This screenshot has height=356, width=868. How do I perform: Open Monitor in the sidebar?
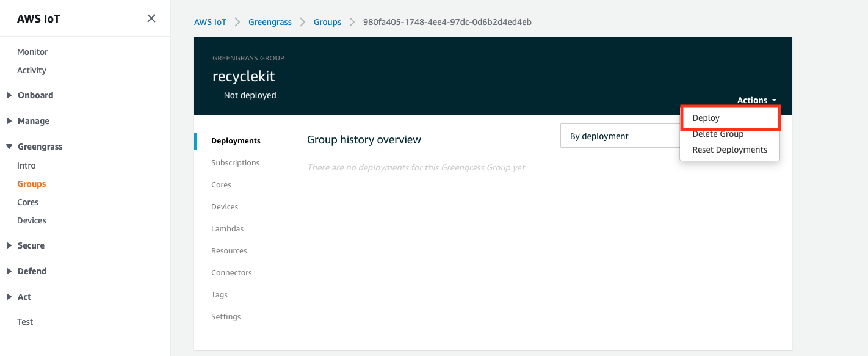[x=32, y=52]
